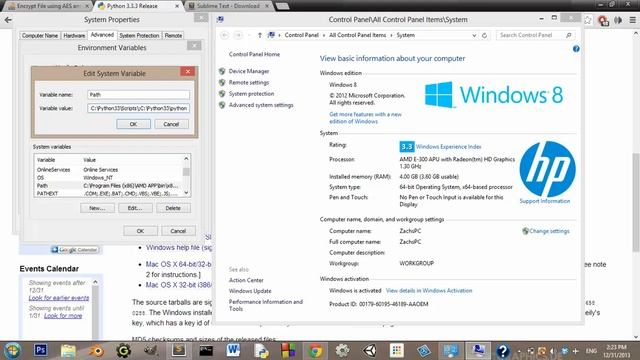The image size is (640, 360).
Task: Switch to the Sublime Text Download browser tab
Action: [x=229, y=6]
